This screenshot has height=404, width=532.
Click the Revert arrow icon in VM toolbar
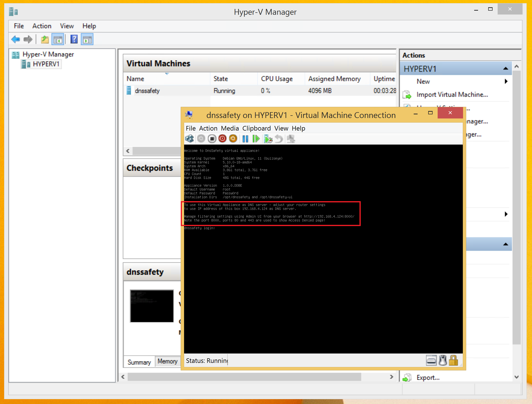[x=279, y=139]
